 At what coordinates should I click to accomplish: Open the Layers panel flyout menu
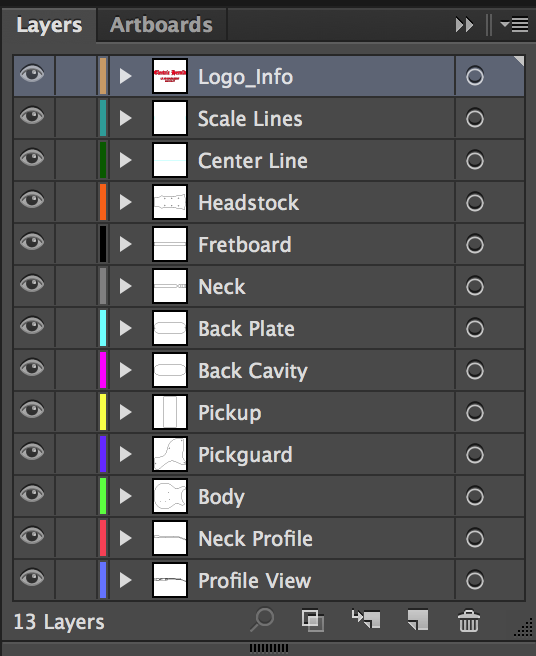[514, 25]
